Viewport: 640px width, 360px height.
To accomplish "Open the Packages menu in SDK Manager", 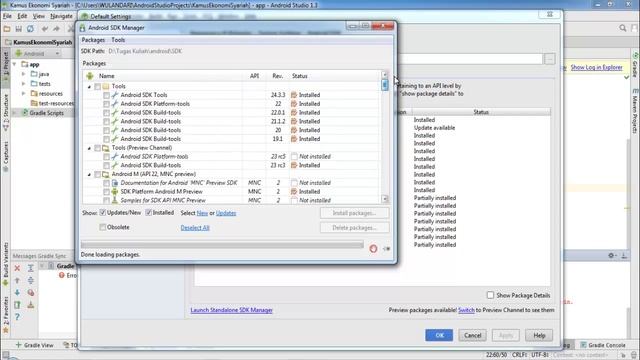I will [x=93, y=40].
